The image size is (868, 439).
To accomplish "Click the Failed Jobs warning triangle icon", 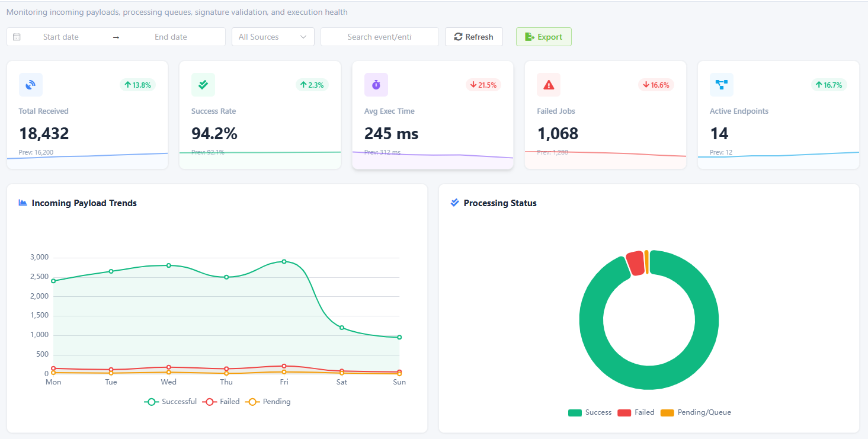I will pos(549,85).
